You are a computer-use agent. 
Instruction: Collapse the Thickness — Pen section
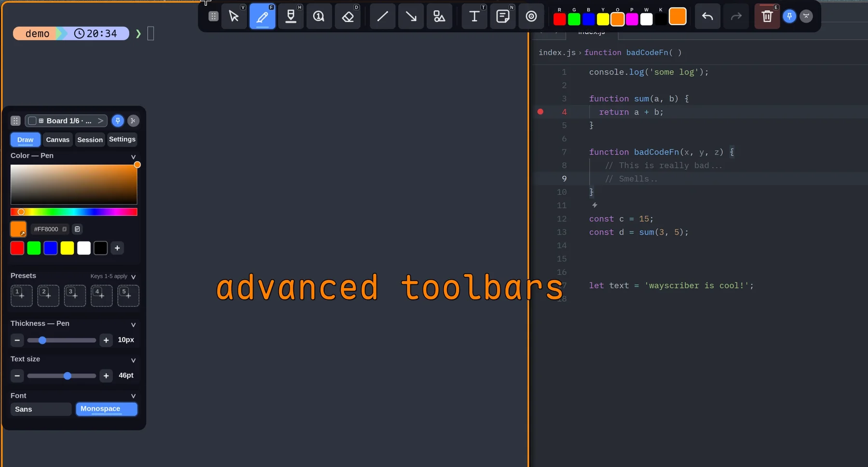(134, 325)
